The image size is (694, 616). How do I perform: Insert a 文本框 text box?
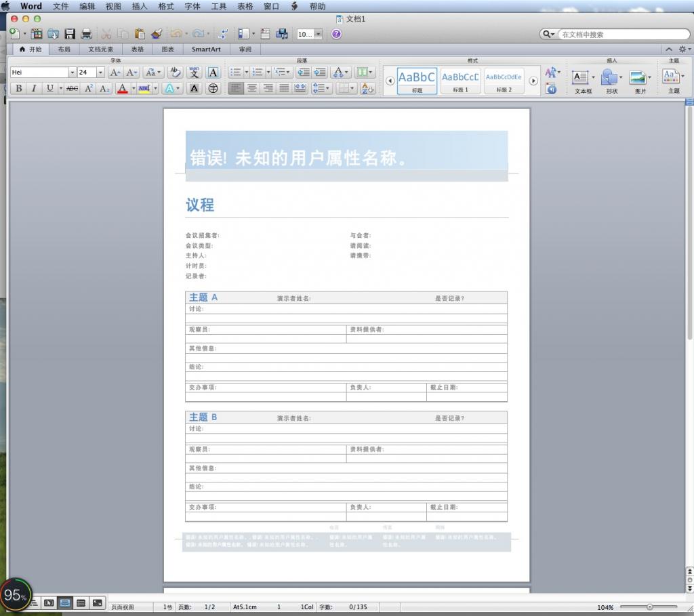pos(583,81)
